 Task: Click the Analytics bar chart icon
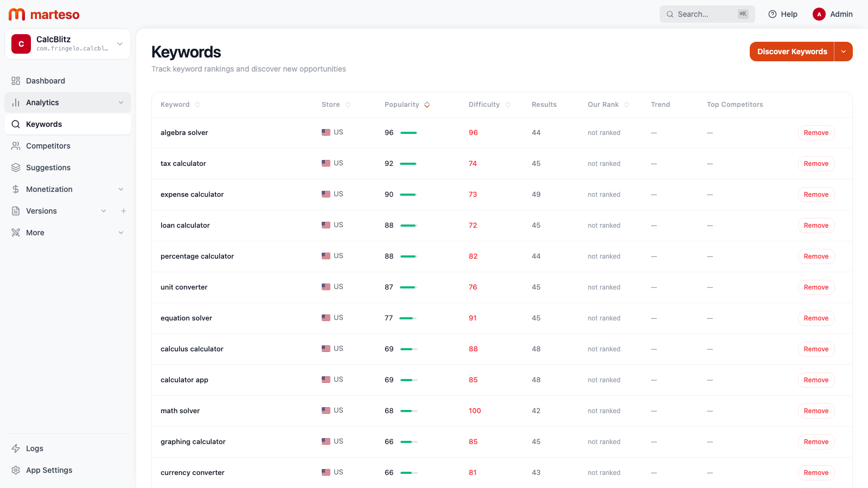16,102
